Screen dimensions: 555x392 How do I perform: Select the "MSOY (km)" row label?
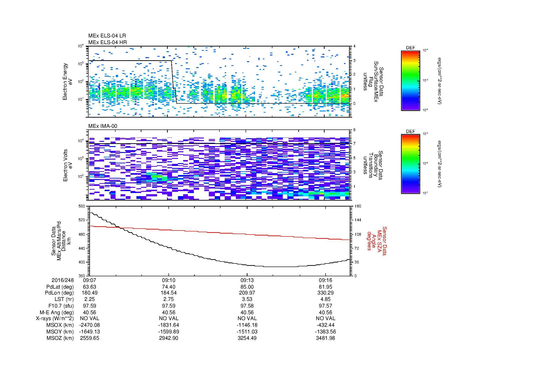60,332
